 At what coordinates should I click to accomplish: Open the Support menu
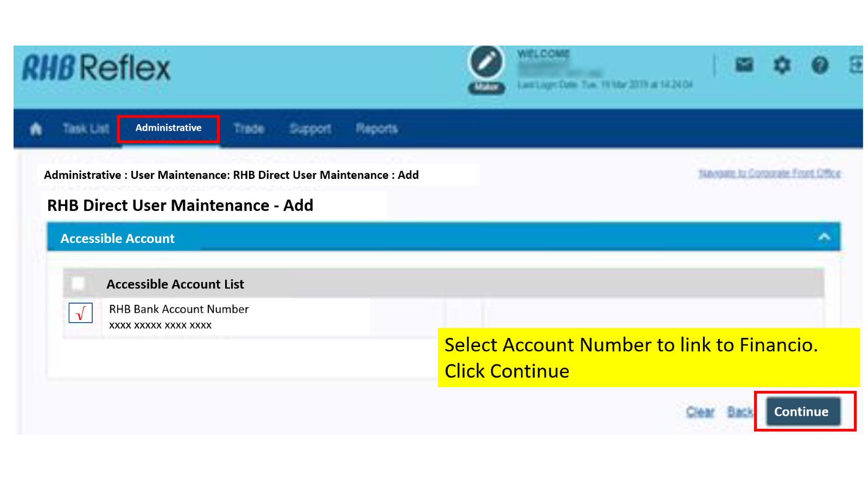(310, 129)
